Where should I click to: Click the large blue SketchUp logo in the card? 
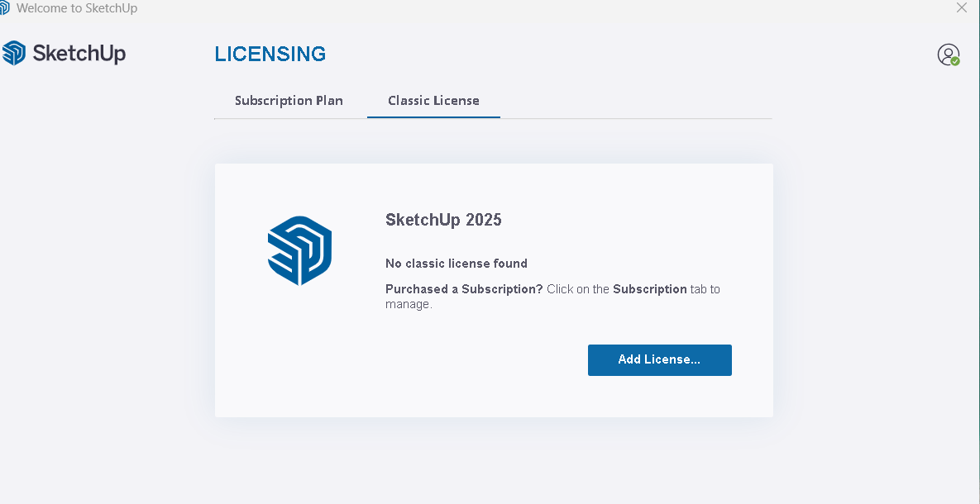[299, 250]
